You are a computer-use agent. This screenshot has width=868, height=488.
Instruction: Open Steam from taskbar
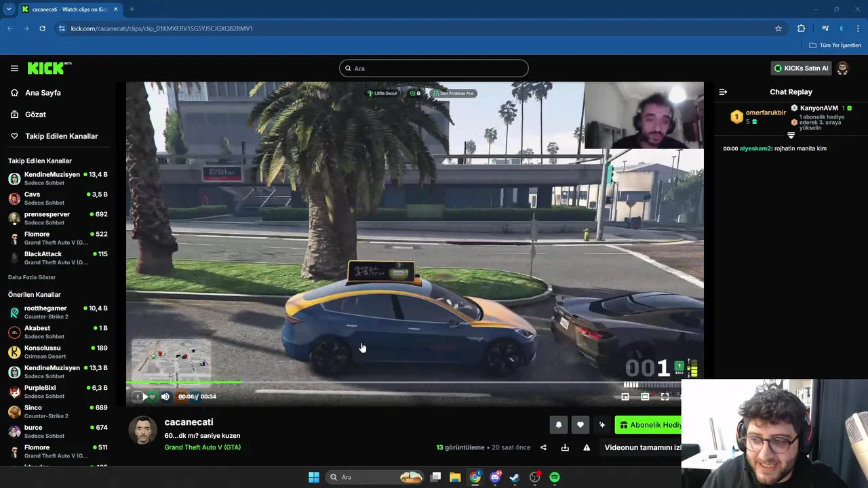pyautogui.click(x=515, y=477)
